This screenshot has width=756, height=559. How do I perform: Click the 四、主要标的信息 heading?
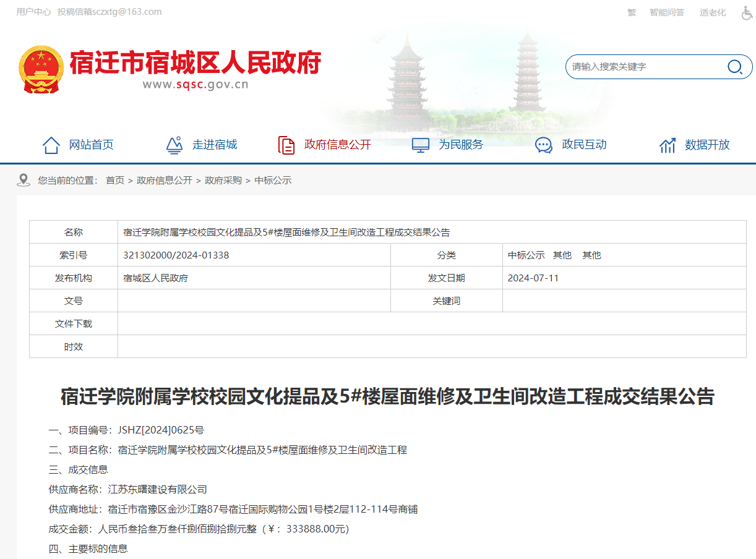point(88,549)
